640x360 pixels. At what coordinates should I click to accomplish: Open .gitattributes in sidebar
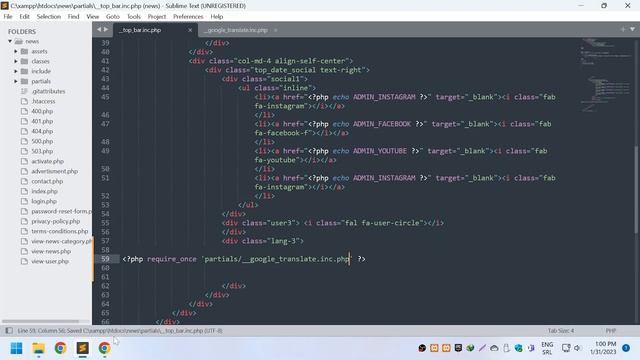(48, 91)
